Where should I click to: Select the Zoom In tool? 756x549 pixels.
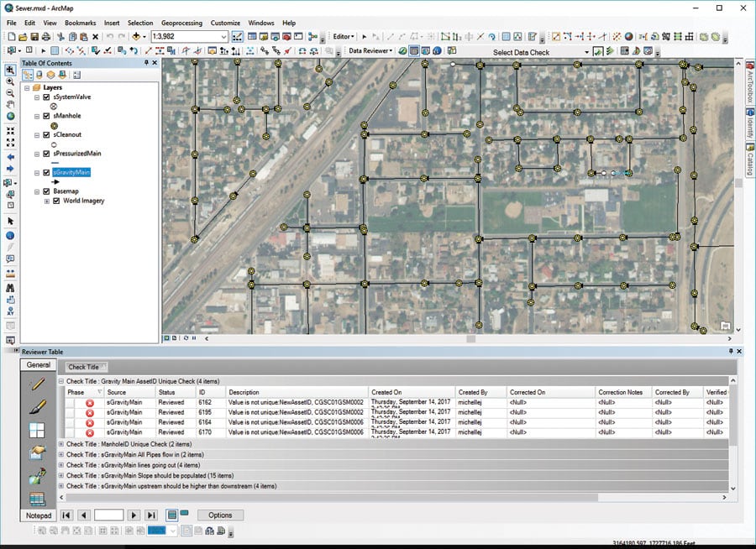[x=10, y=81]
